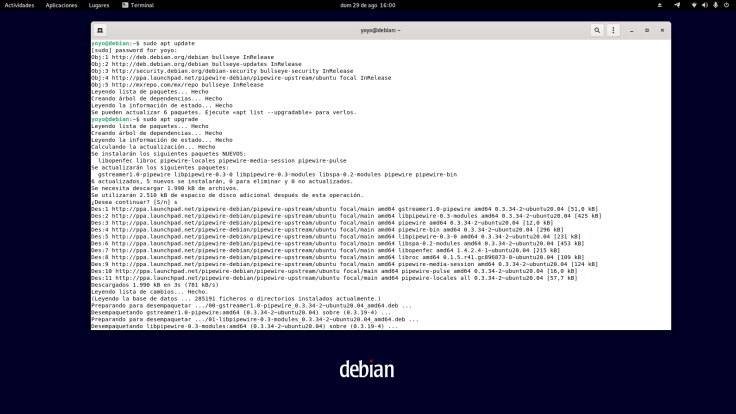Click the terminal search magnifier icon
This screenshot has height=414, width=736.
597,30
